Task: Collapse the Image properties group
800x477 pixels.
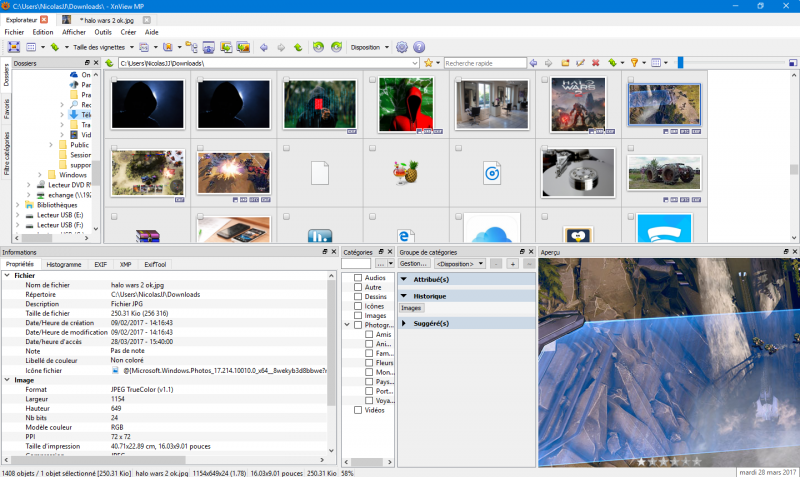Action: [x=7, y=380]
